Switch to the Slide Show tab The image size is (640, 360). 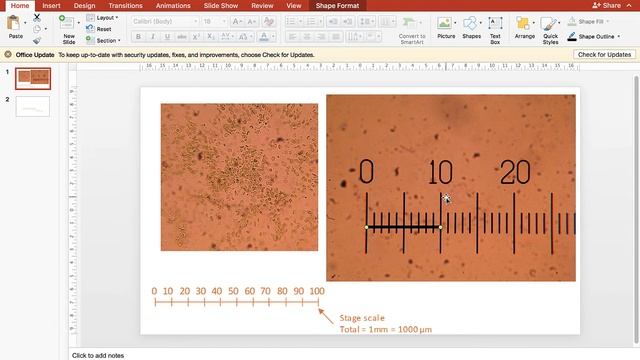(x=221, y=6)
